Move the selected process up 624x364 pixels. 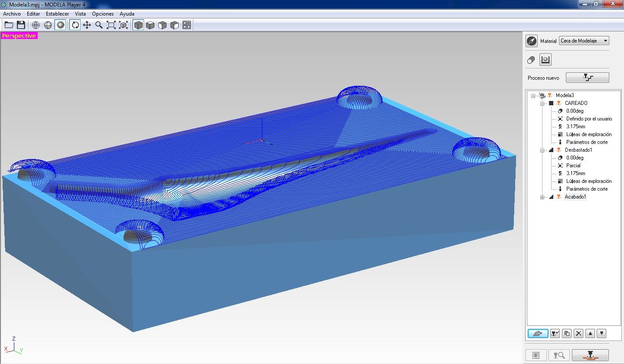pyautogui.click(x=590, y=334)
